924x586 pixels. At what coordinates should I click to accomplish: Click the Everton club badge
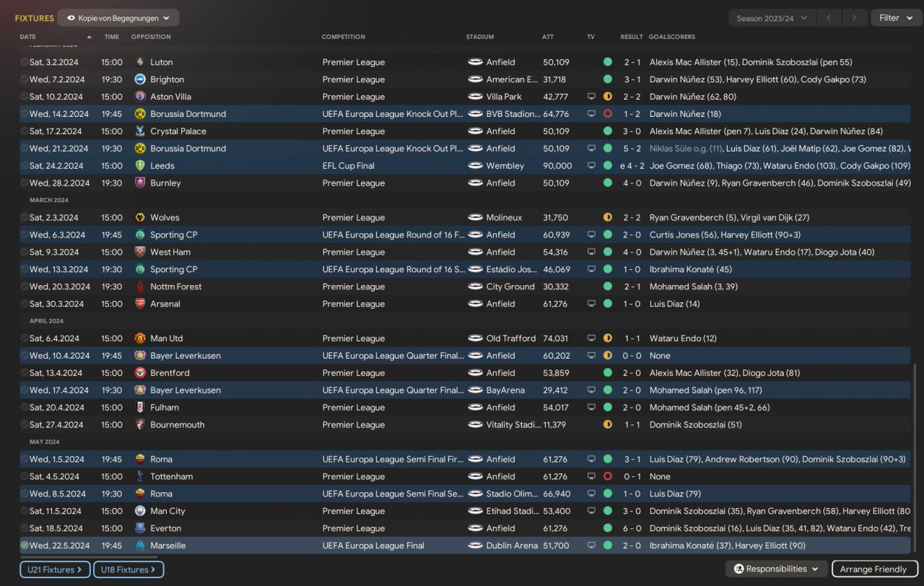click(x=140, y=529)
